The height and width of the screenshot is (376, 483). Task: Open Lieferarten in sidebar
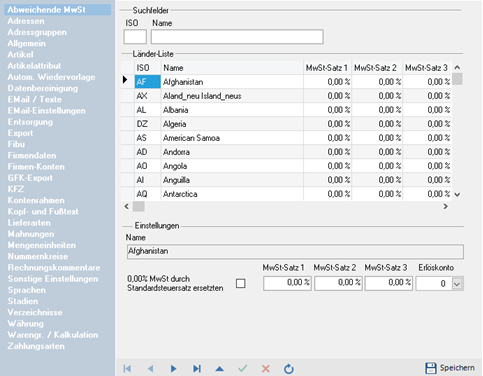29,223
